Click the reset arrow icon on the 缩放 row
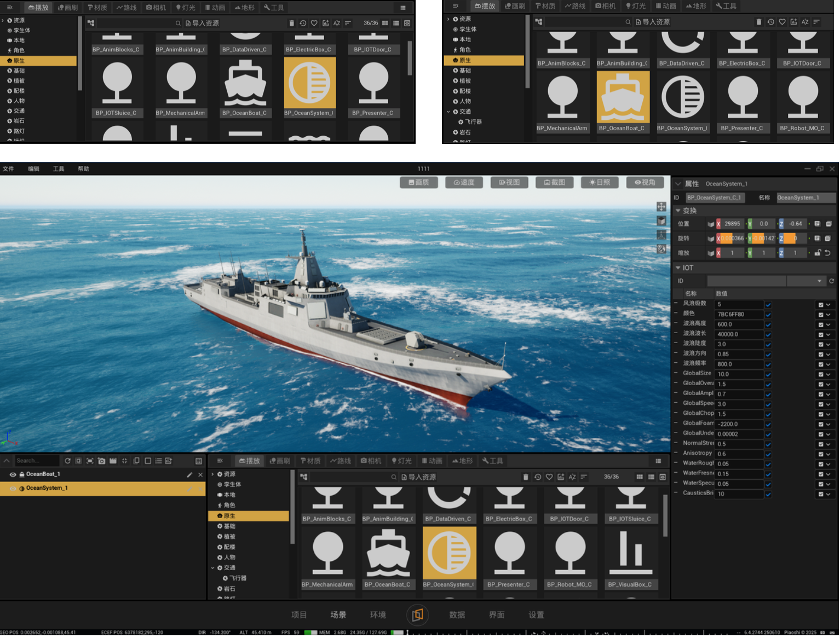 coord(828,253)
